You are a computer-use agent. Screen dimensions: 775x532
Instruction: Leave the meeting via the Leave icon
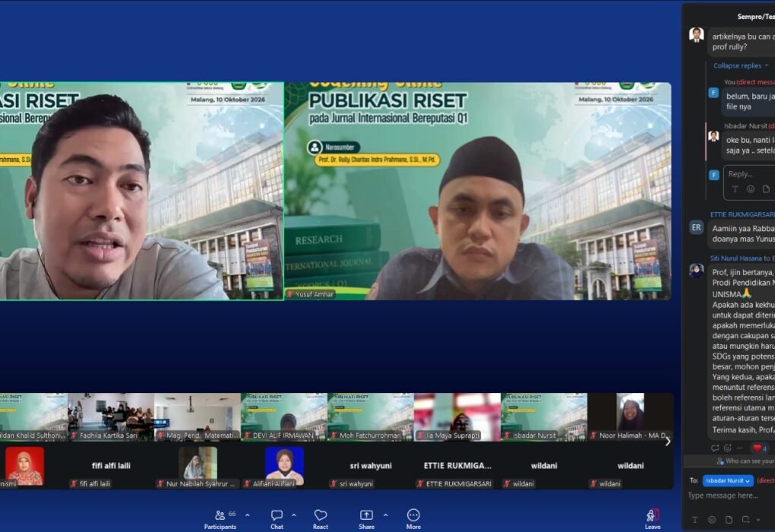(653, 515)
